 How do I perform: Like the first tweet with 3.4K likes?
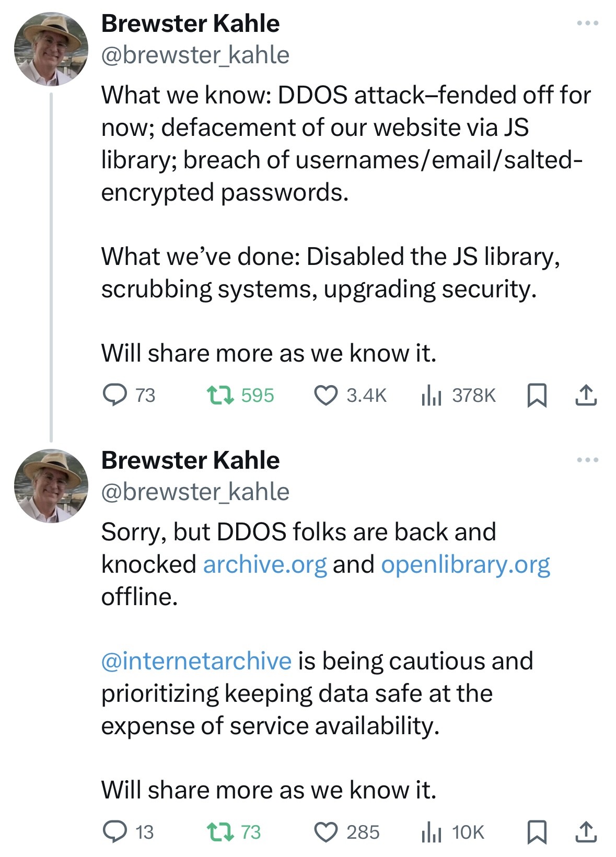[350, 395]
